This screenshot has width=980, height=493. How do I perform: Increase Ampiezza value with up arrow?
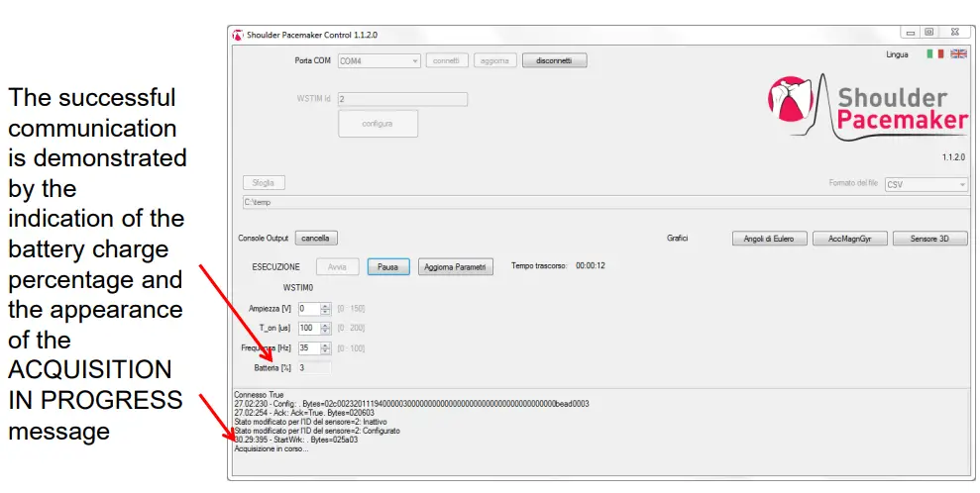326,306
